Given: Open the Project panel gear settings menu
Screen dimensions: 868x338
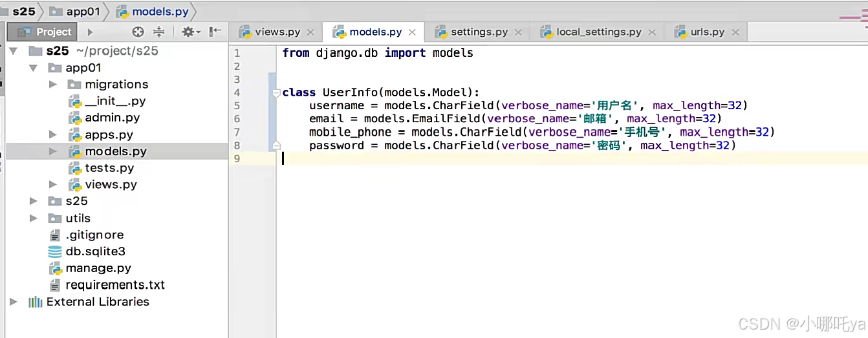Looking at the screenshot, I should click(x=191, y=32).
